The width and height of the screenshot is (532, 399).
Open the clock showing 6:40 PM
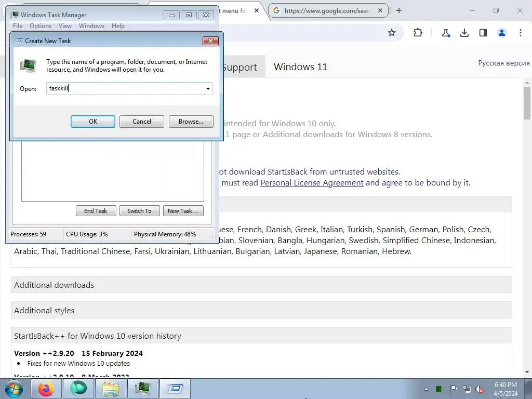tap(506, 389)
